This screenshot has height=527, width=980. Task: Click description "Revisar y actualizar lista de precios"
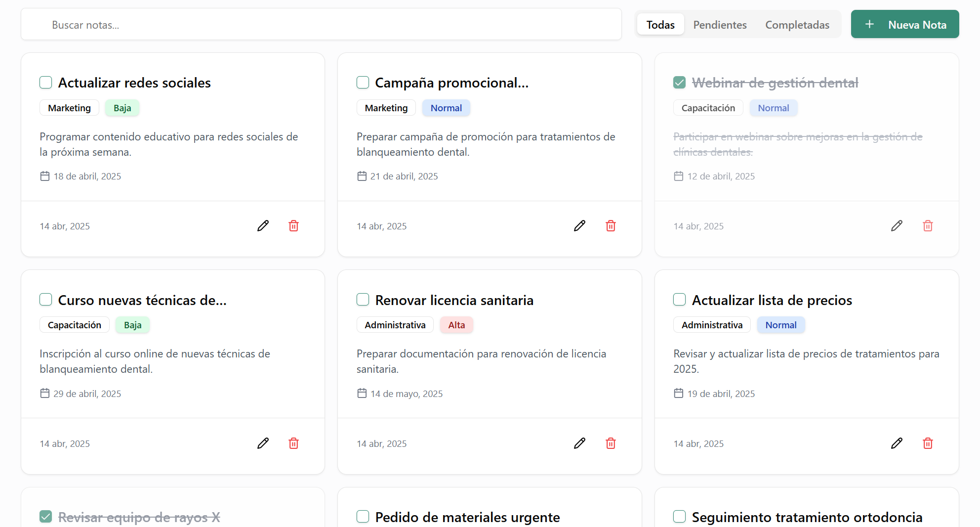[807, 361]
